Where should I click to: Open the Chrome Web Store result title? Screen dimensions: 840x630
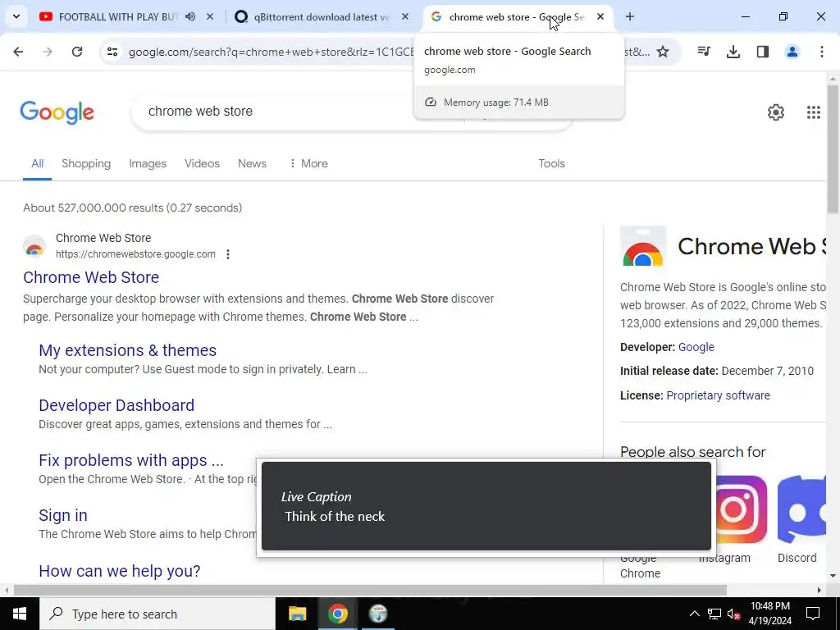pos(91,277)
